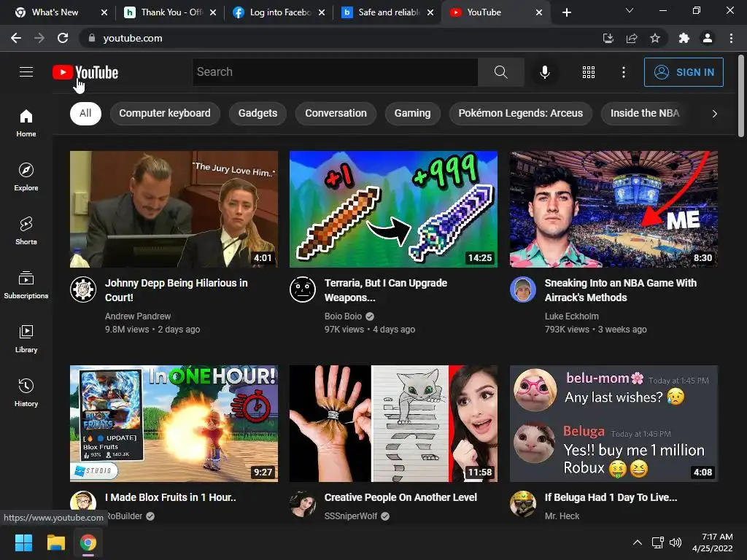The height and width of the screenshot is (560, 747).
Task: Open the SSSniperWolf channel avatar
Action: click(x=303, y=503)
